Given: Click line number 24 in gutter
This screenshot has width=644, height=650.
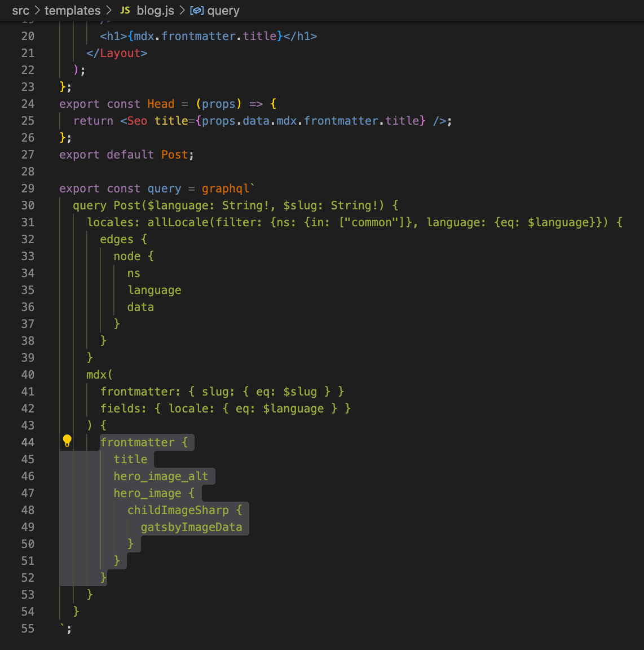Looking at the screenshot, I should pos(28,104).
